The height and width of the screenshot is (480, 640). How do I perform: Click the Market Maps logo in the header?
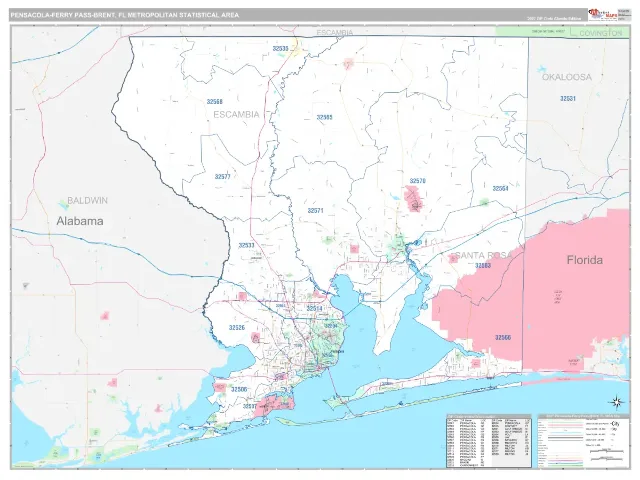pos(603,14)
